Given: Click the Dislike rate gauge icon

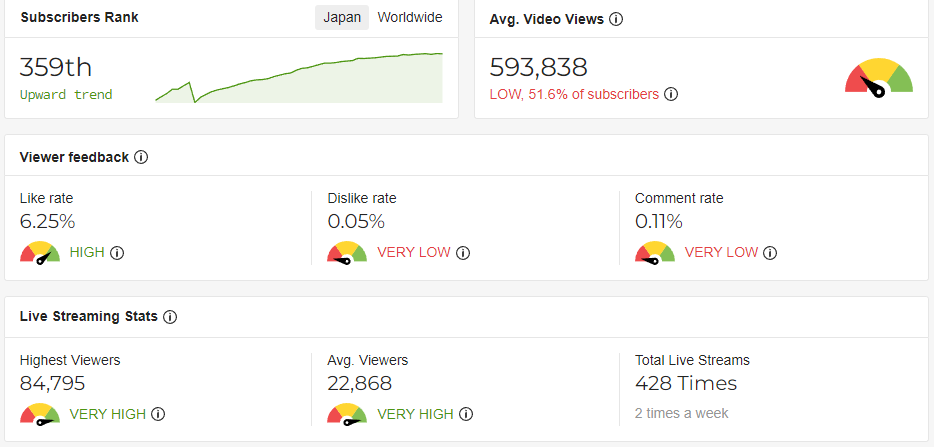Looking at the screenshot, I should tap(347, 253).
